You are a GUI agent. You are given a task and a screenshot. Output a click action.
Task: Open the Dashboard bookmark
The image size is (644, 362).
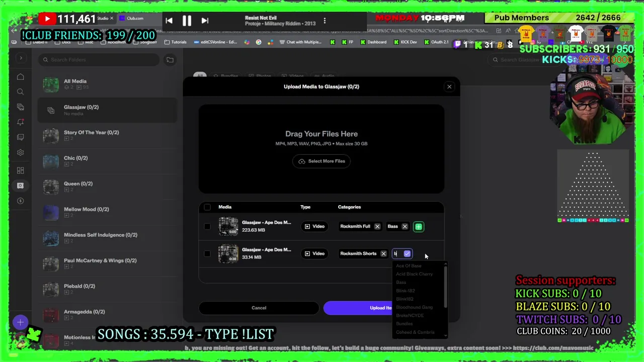tap(373, 42)
